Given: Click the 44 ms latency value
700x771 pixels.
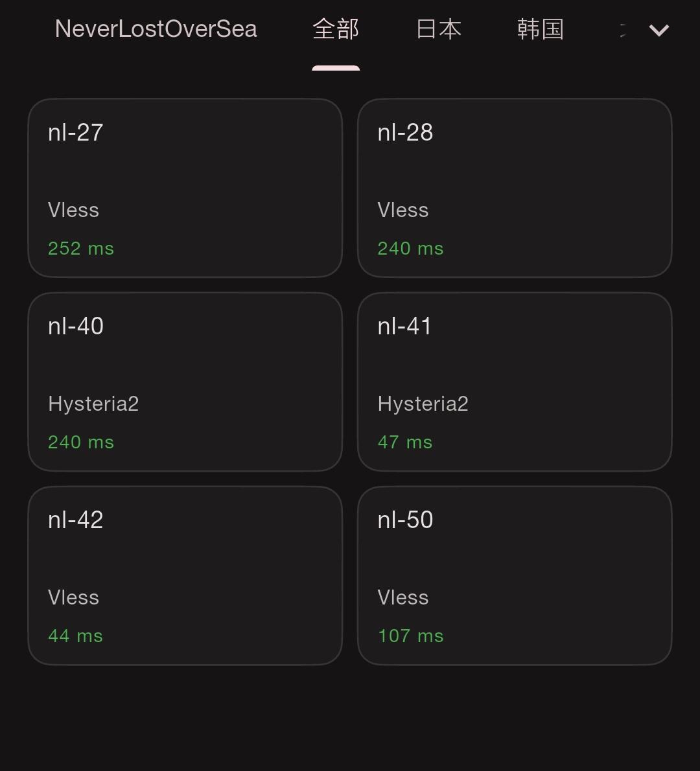Looking at the screenshot, I should coord(75,636).
